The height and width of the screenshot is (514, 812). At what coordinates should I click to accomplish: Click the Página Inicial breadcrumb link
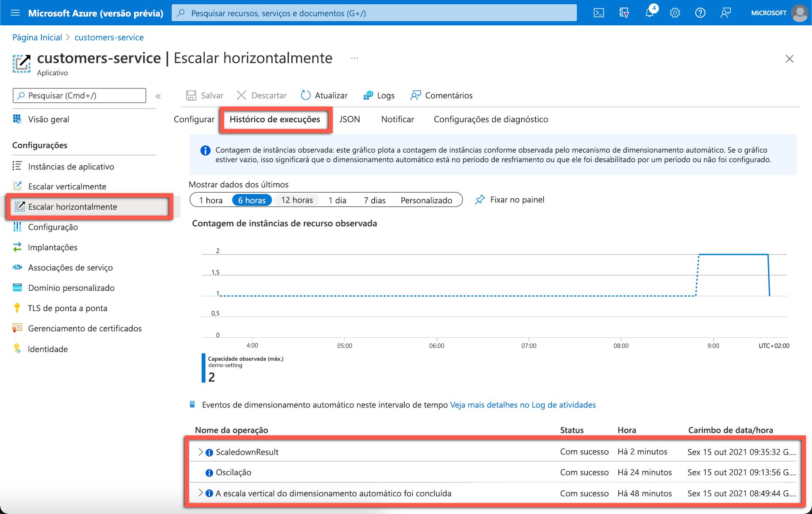click(x=37, y=38)
